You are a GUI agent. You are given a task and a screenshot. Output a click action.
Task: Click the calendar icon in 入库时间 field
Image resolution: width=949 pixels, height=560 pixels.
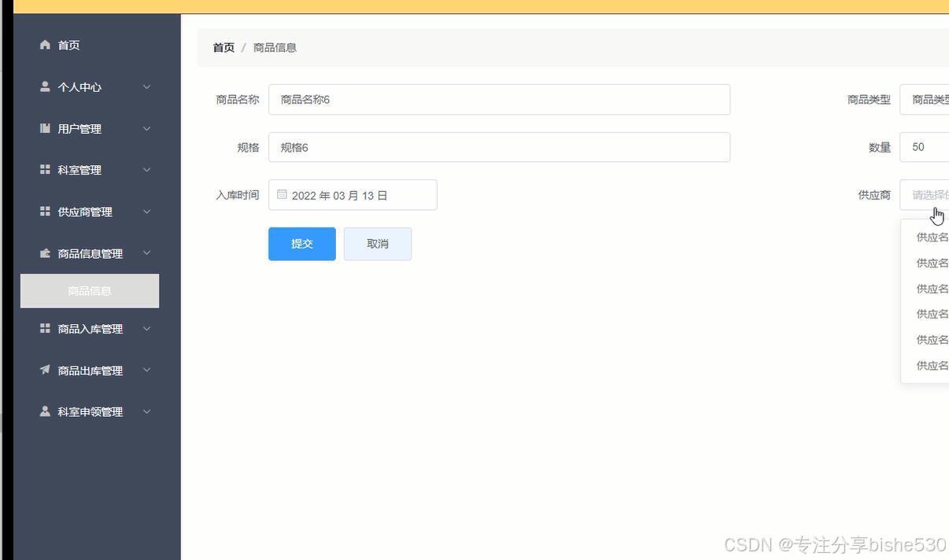(x=282, y=194)
